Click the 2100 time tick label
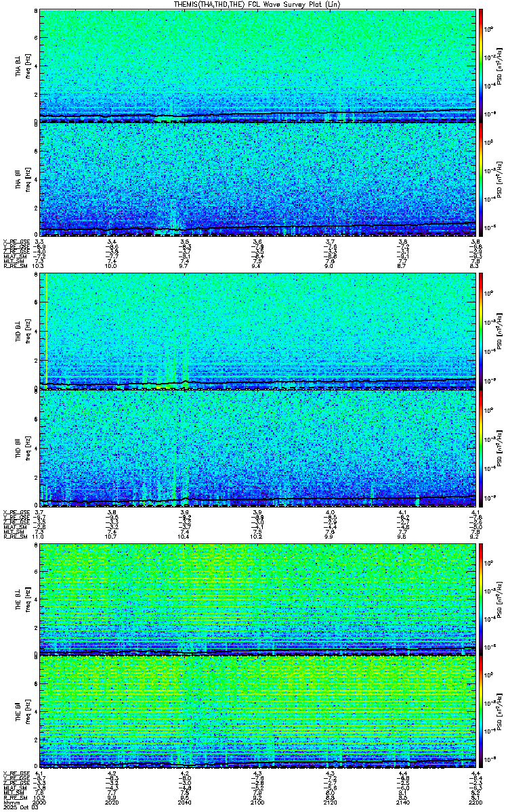The image size is (508, 812). (257, 803)
